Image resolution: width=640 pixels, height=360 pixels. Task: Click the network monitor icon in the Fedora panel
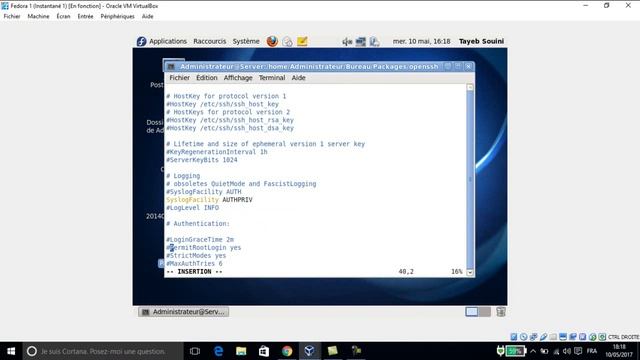coord(361,42)
